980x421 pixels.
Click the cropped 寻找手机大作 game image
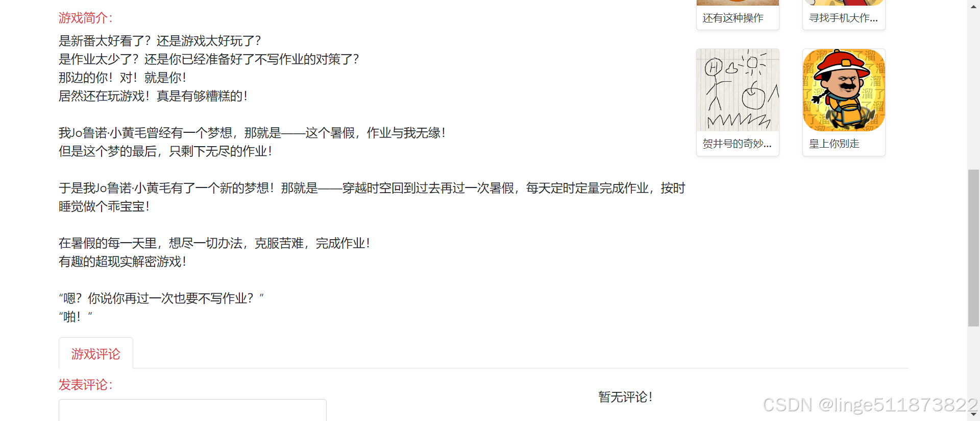[x=844, y=3]
